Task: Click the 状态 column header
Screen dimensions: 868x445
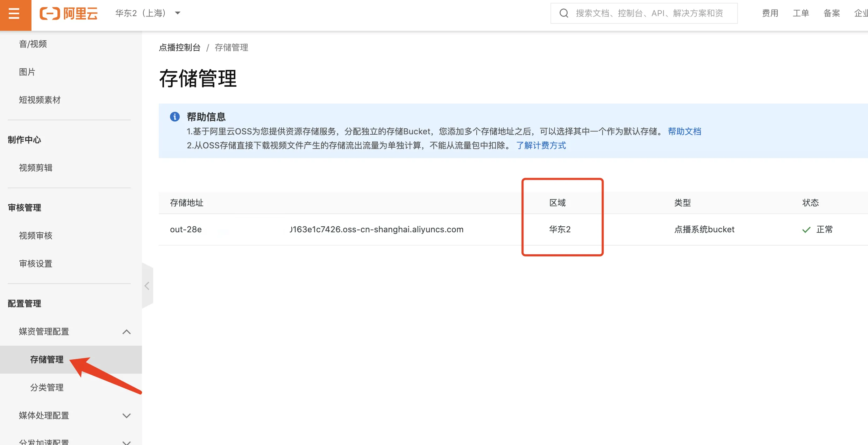Action: click(x=811, y=203)
